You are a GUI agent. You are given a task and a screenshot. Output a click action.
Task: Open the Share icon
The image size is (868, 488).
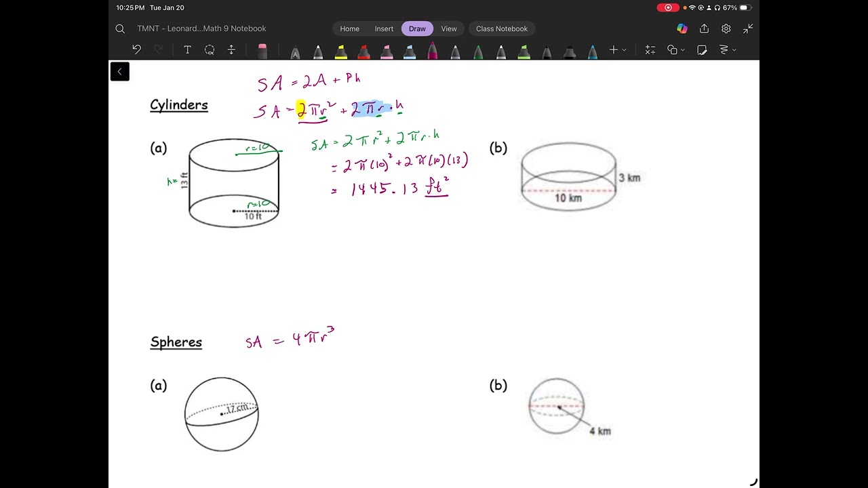coord(704,28)
